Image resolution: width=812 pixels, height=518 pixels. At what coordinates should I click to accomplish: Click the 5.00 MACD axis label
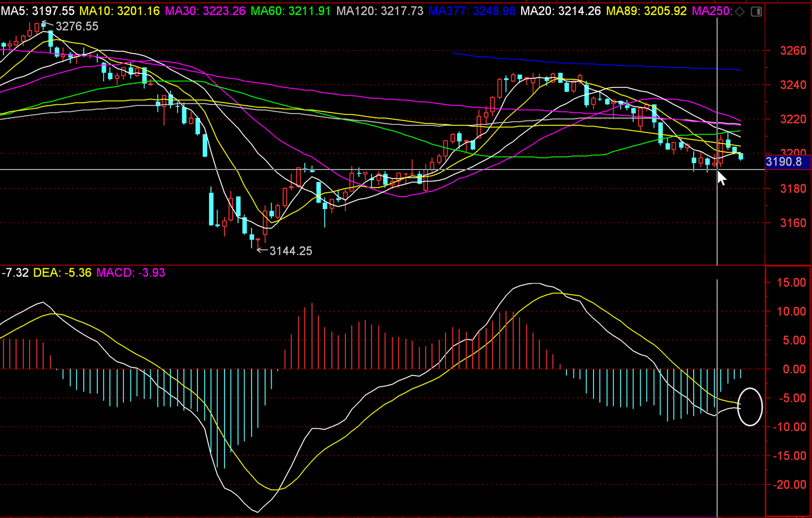794,340
